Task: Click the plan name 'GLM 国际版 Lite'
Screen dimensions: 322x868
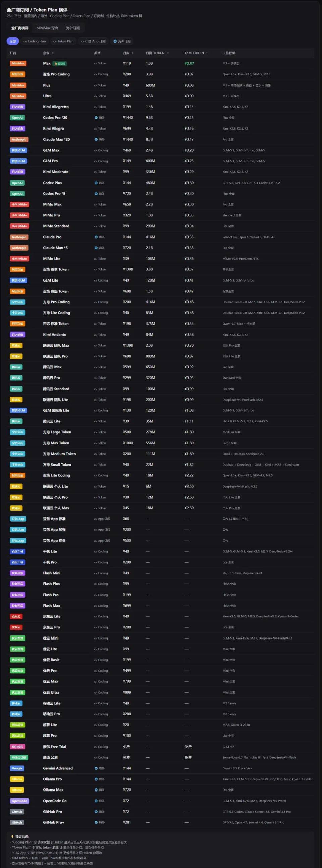Action: click(56, 411)
